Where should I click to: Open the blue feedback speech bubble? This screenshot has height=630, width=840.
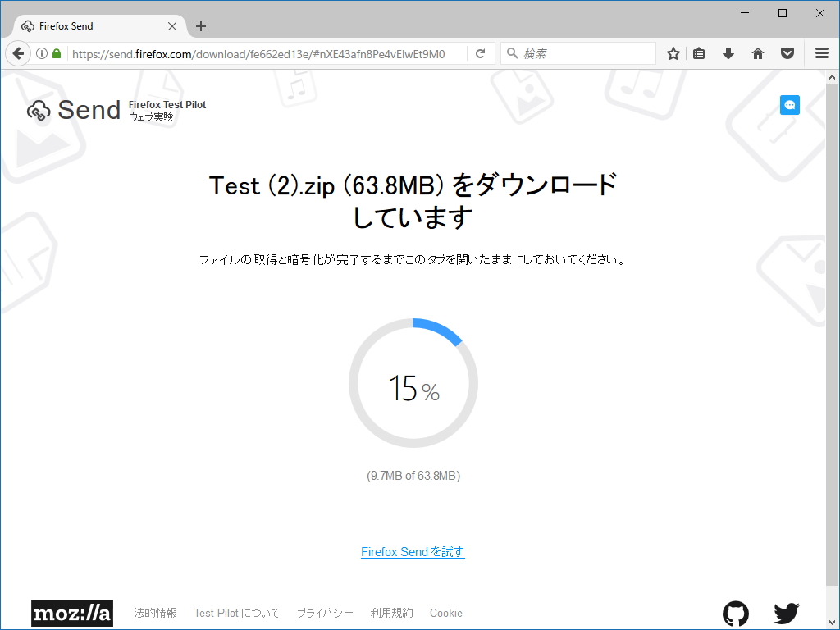click(789, 105)
